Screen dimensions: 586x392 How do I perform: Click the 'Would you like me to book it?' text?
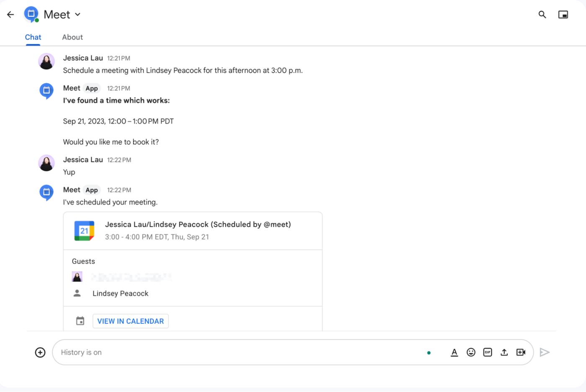point(111,142)
